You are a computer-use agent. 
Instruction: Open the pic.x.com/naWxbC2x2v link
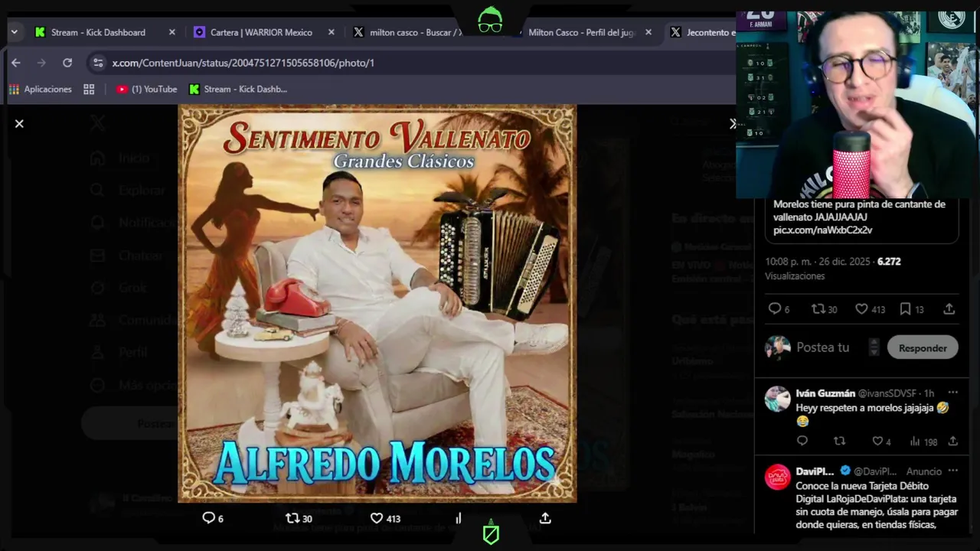tap(822, 230)
